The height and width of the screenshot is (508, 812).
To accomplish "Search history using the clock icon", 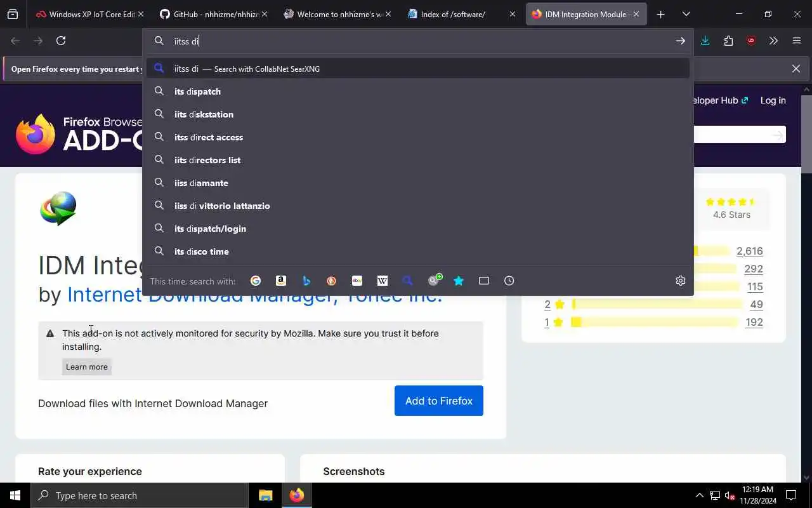I will point(509,281).
